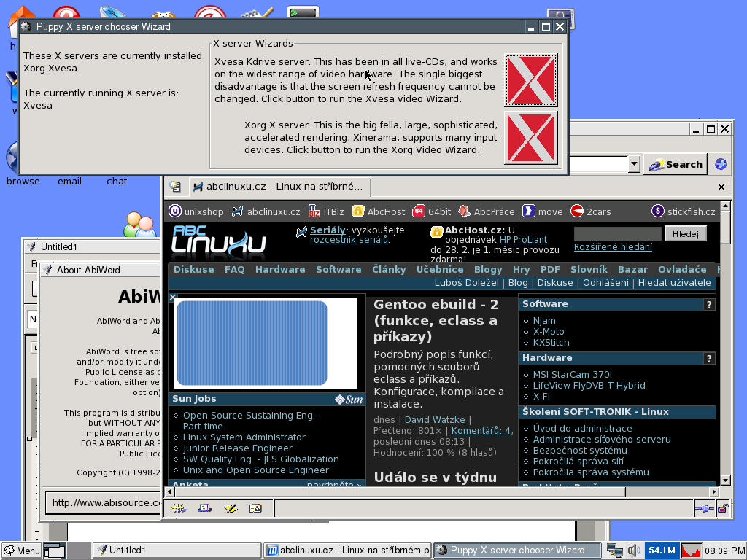Open the move bookmark
Image resolution: width=747 pixels, height=560 pixels.
pyautogui.click(x=543, y=211)
